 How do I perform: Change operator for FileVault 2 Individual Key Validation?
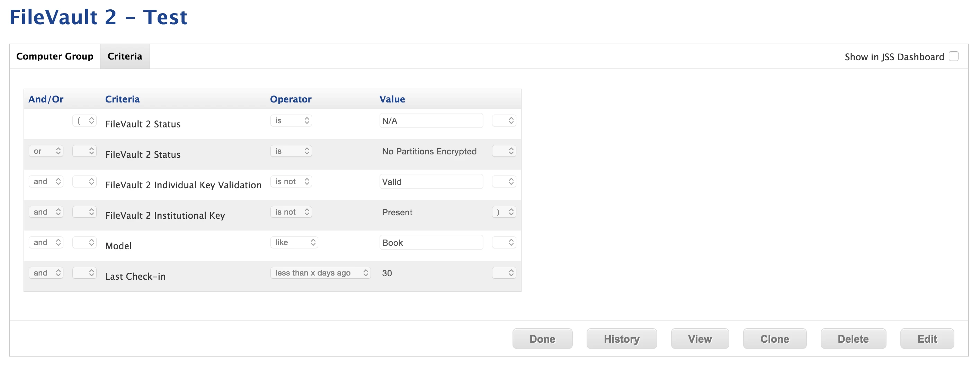pos(291,181)
